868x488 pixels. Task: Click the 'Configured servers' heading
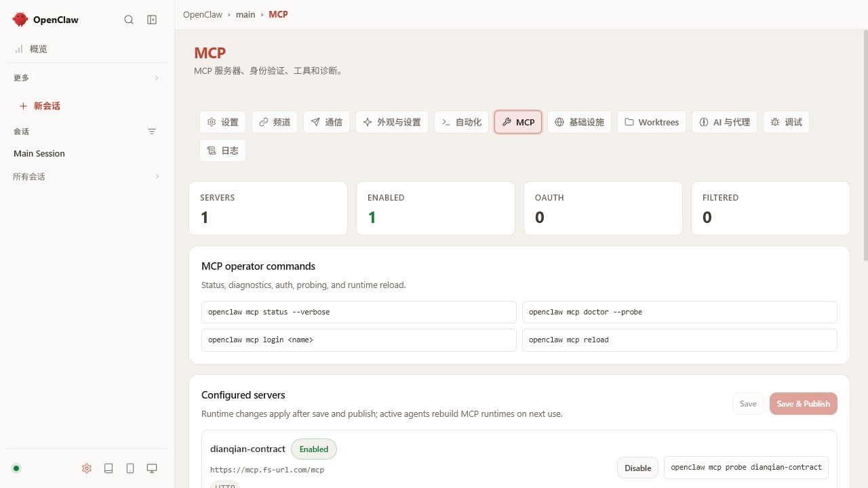[243, 395]
